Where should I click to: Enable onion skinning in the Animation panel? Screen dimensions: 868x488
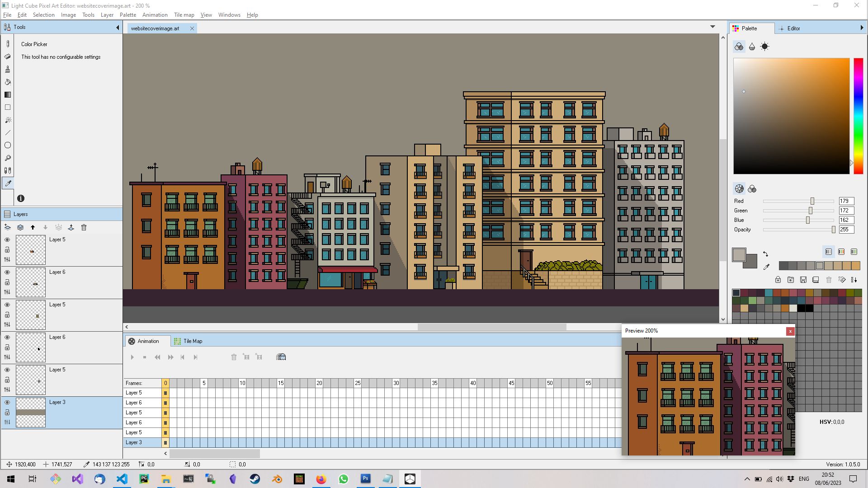(x=281, y=357)
